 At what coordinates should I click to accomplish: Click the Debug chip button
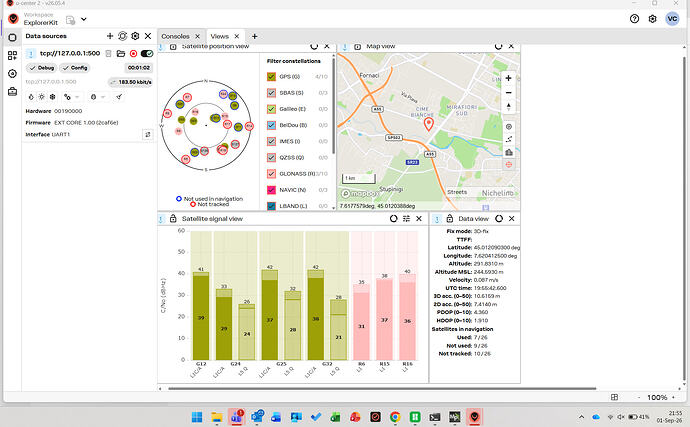[x=41, y=68]
